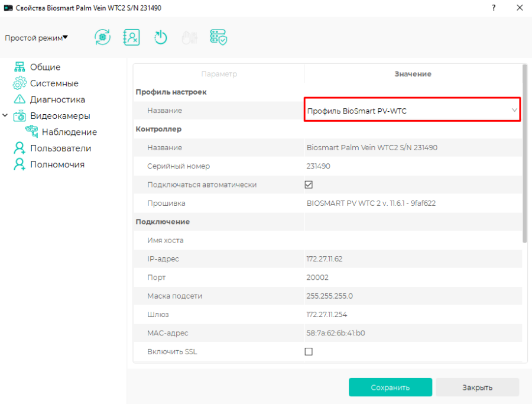Click the Видеокамеры camera icon
This screenshot has height=404, width=532.
coord(20,116)
